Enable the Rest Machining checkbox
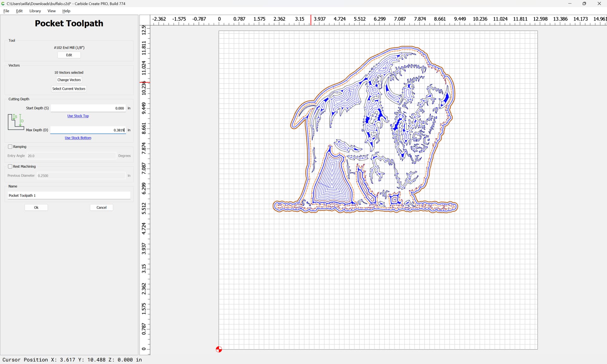Viewport: 607px width, 364px height. [x=10, y=167]
